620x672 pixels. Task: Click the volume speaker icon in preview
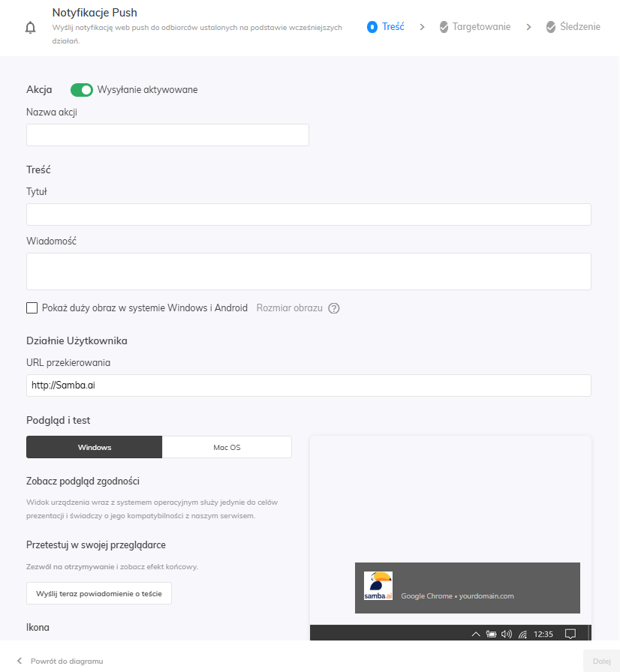[x=507, y=634]
